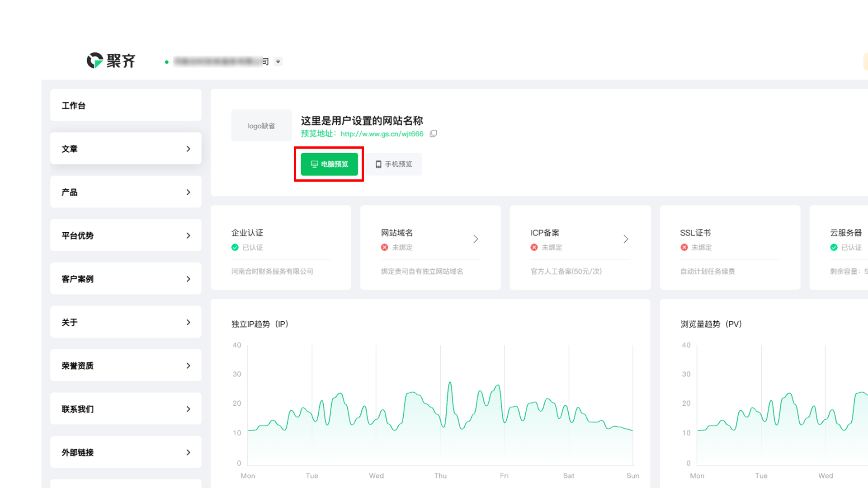Open the 平台优势 sidebar menu
This screenshot has height=488, width=868.
pos(126,235)
